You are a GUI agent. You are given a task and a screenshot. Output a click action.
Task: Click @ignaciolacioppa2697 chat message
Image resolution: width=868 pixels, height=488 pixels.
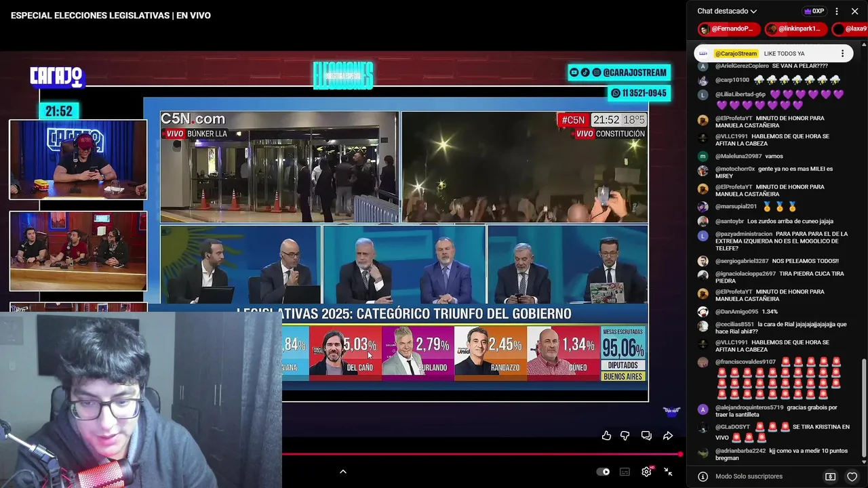pyautogui.click(x=773, y=277)
